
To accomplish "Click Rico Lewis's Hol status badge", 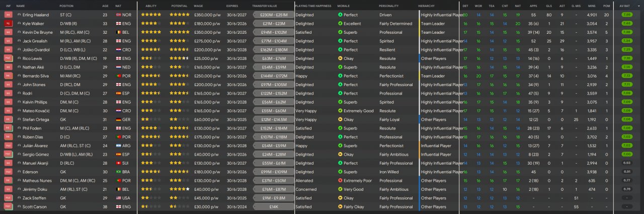I will [8, 58].
